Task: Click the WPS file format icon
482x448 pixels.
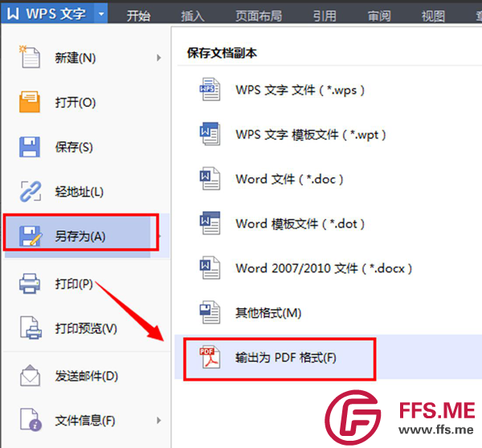Action: pos(210,89)
